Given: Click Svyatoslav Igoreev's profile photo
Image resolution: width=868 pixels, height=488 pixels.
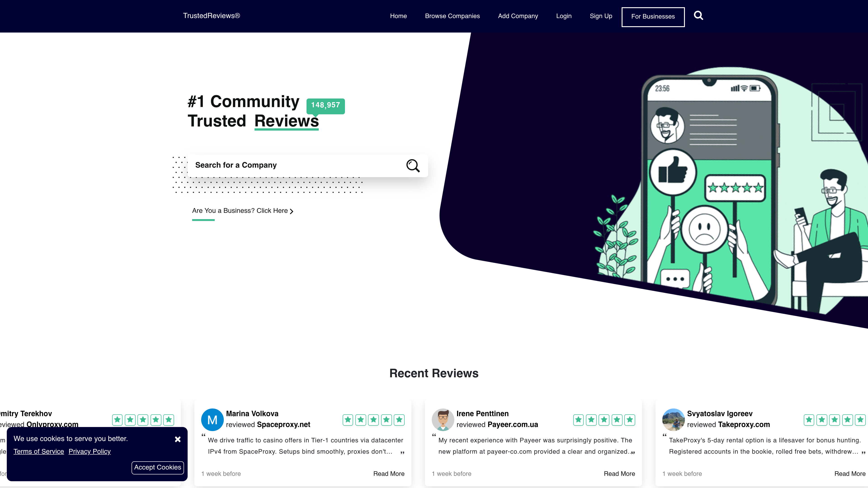Looking at the screenshot, I should point(673,420).
